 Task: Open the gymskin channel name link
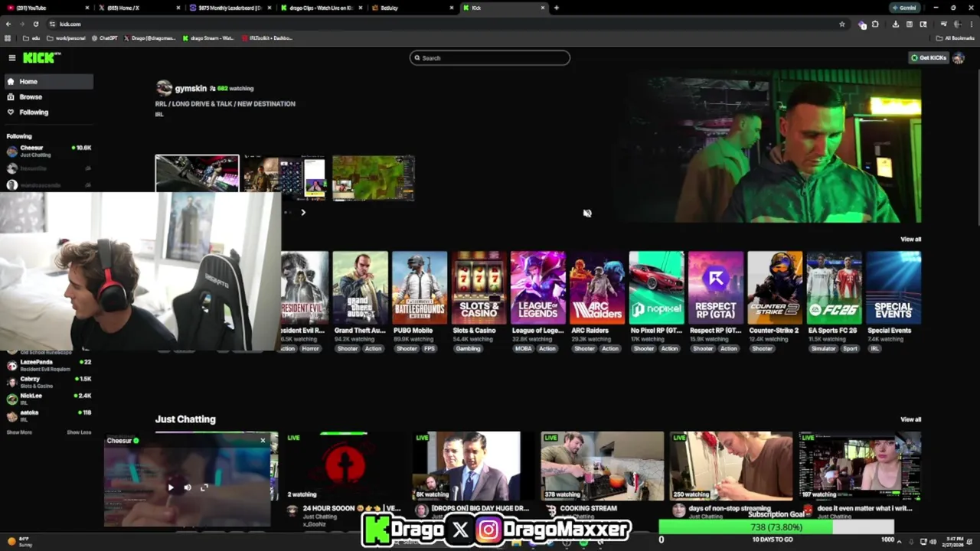point(191,88)
